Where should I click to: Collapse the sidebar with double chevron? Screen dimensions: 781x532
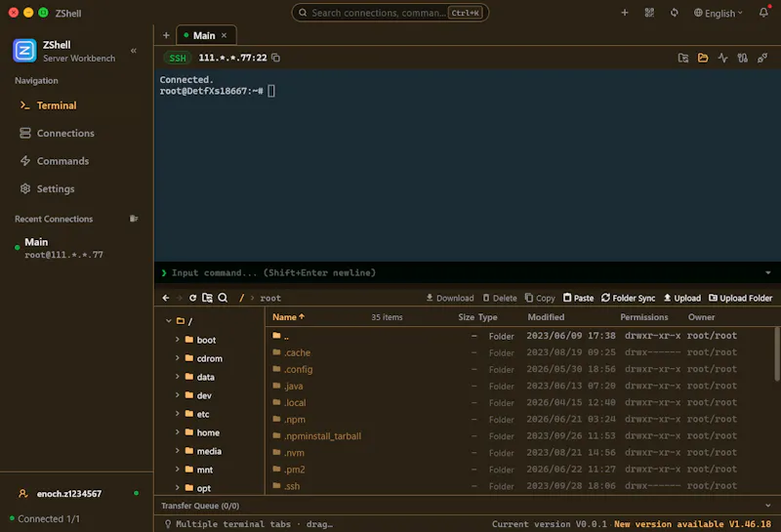tap(134, 51)
